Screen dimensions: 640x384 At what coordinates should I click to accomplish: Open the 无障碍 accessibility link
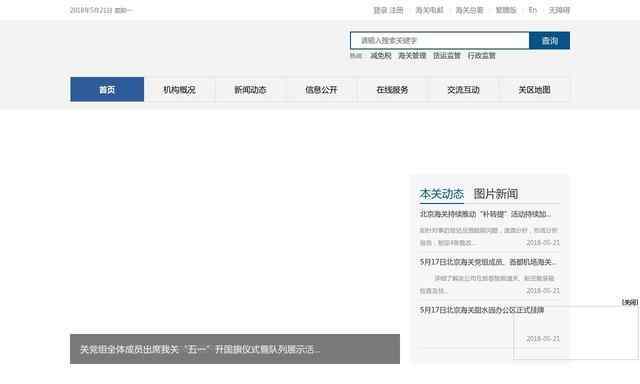559,10
